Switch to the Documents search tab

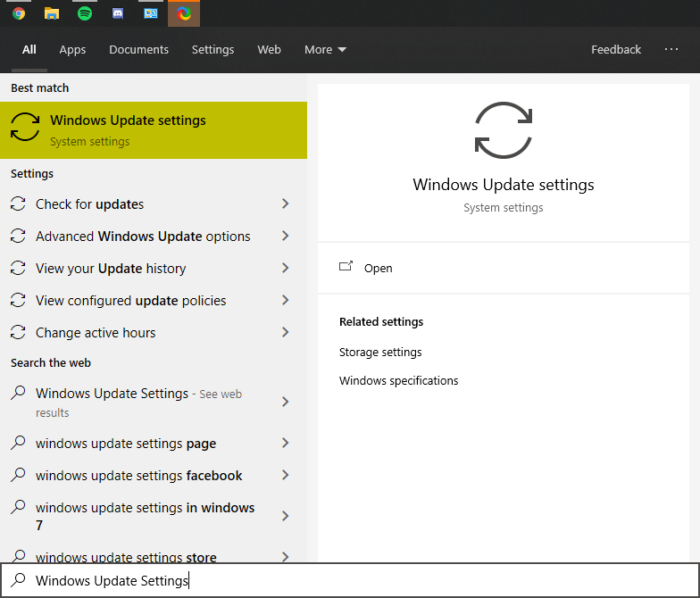pyautogui.click(x=139, y=50)
